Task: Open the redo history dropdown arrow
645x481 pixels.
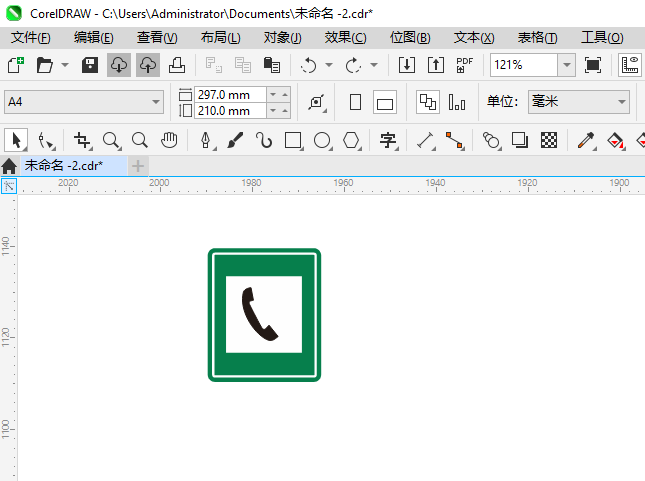Action: pos(374,65)
